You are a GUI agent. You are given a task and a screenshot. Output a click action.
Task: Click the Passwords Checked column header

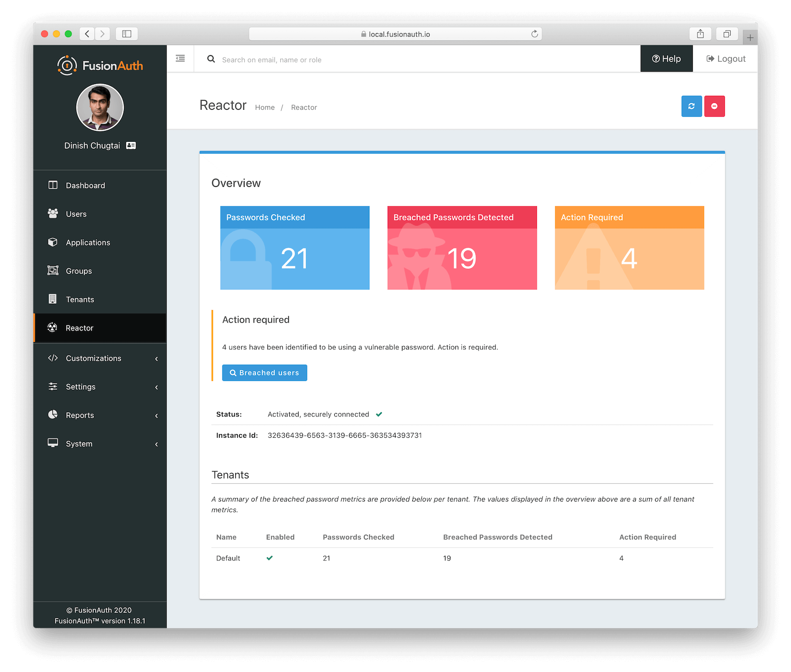point(358,537)
